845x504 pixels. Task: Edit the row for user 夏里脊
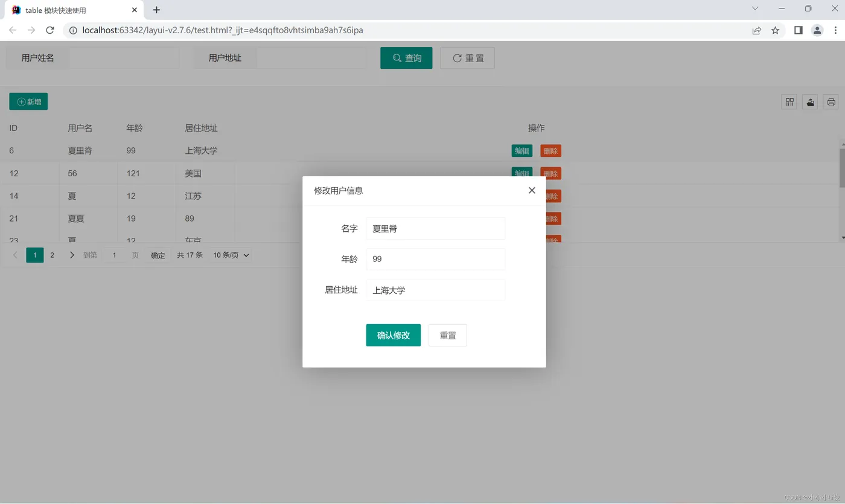coord(521,151)
